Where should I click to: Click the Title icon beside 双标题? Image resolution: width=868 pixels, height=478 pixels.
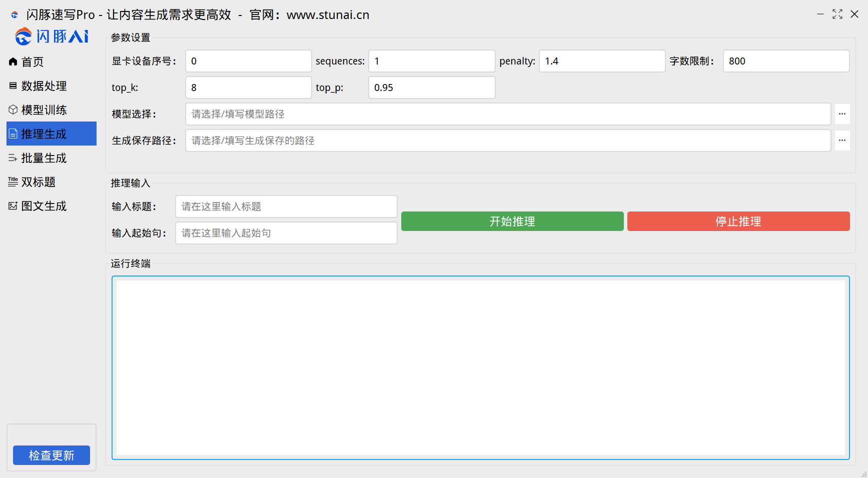pos(13,181)
